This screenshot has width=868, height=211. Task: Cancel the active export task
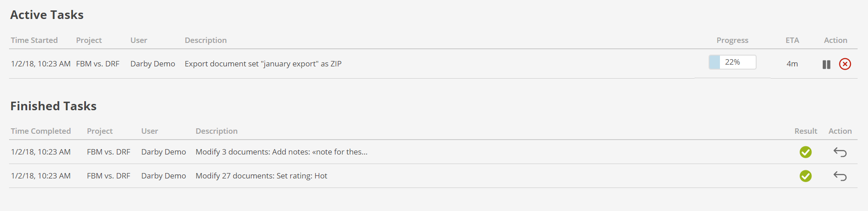(x=845, y=64)
